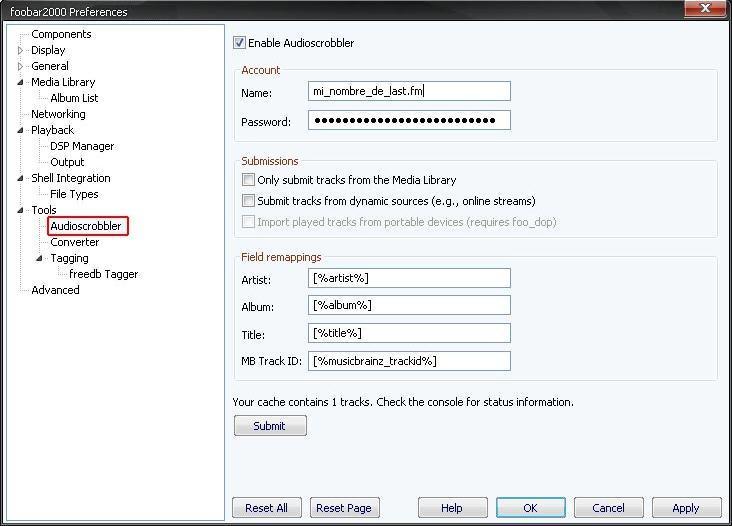Focus the Password field
This screenshot has width=732, height=526.
pyautogui.click(x=409, y=121)
